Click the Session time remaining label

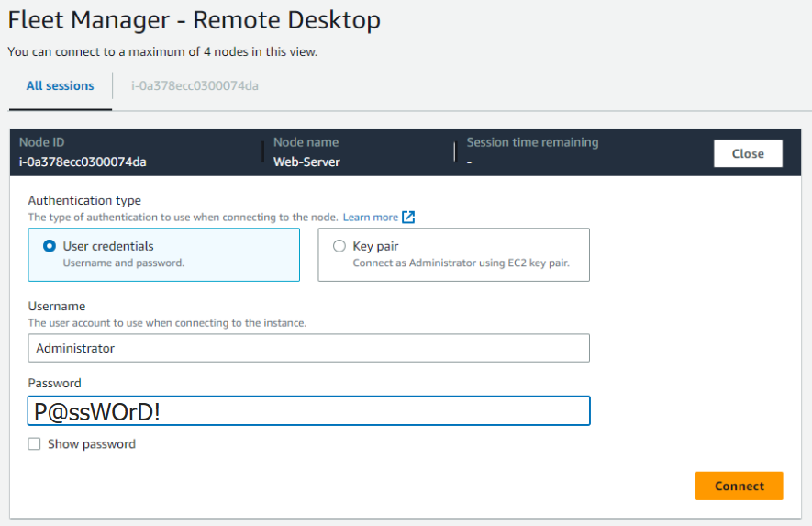coord(532,142)
